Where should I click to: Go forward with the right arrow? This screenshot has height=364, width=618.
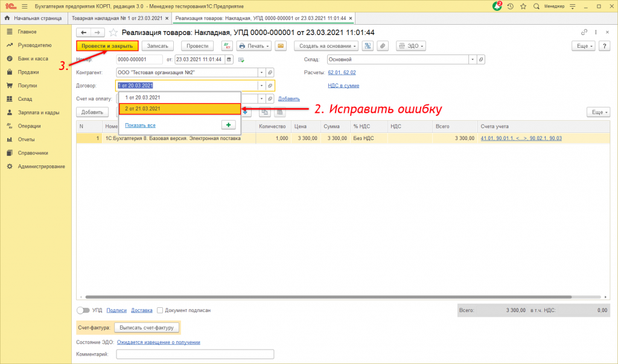[x=98, y=33]
